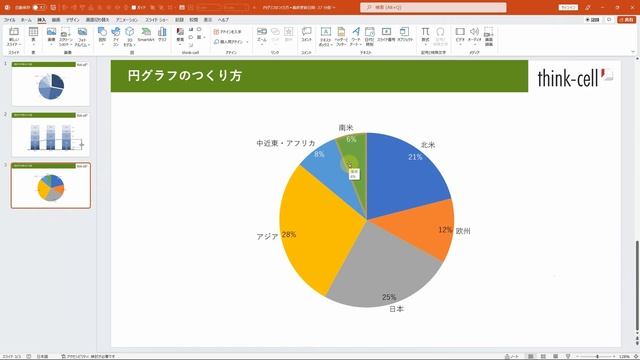Insert Date and Time

pyautogui.click(x=369, y=37)
